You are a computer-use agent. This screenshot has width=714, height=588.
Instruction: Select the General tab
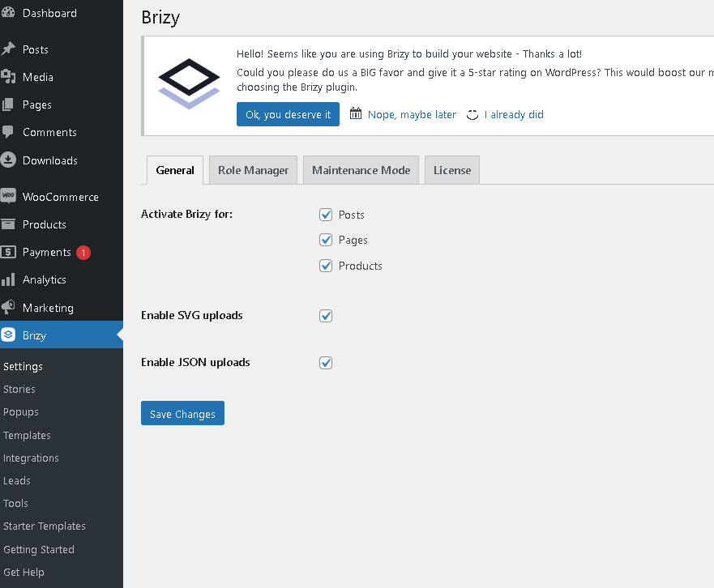175,170
